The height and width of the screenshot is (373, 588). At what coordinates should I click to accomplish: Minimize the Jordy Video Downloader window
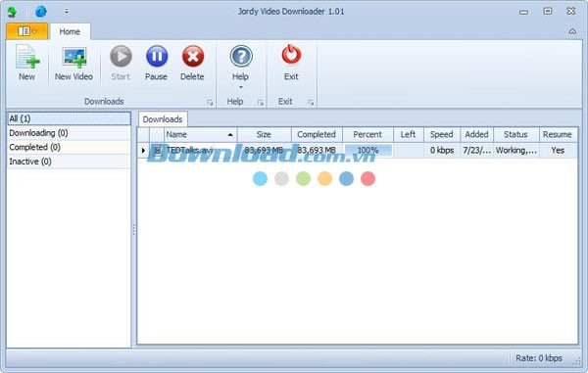coord(524,12)
